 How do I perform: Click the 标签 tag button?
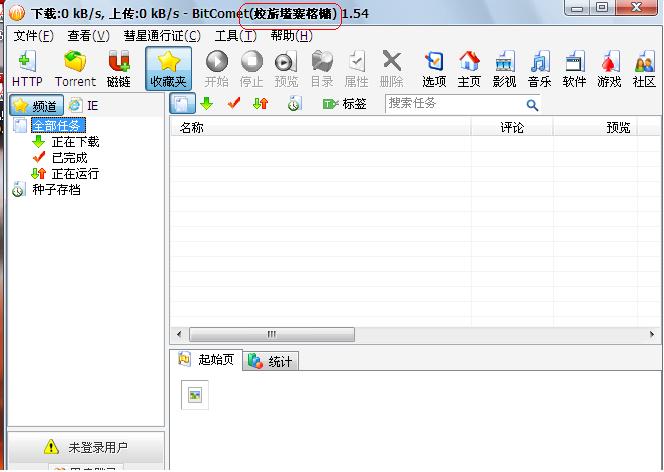pyautogui.click(x=344, y=104)
